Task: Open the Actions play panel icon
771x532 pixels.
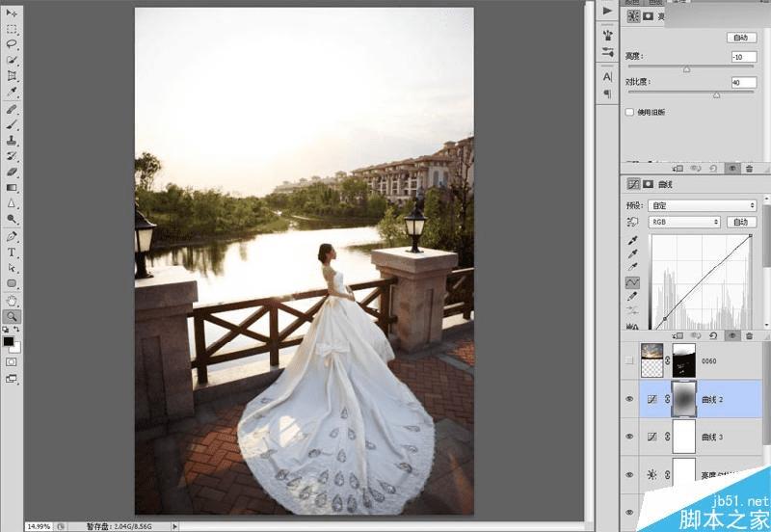Action: point(608,11)
